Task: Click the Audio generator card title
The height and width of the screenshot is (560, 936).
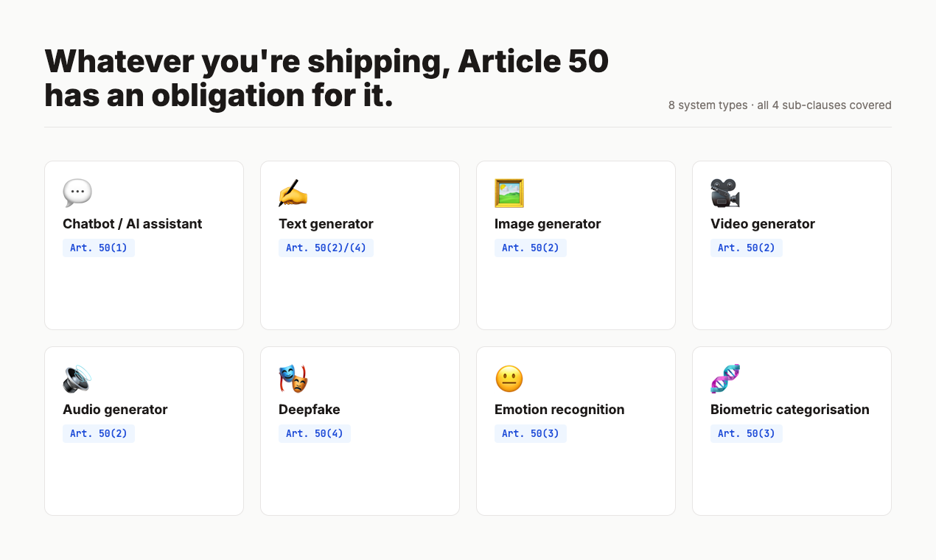Action: pyautogui.click(x=115, y=409)
